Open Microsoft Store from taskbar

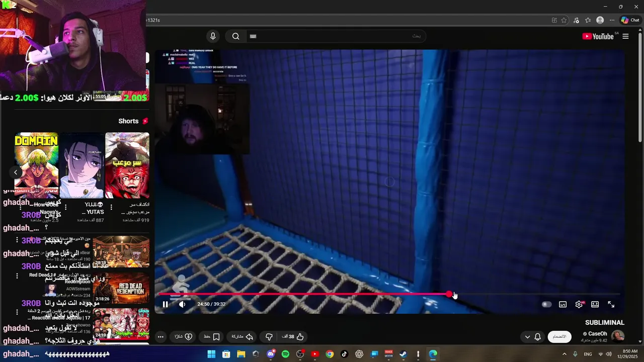(226, 354)
